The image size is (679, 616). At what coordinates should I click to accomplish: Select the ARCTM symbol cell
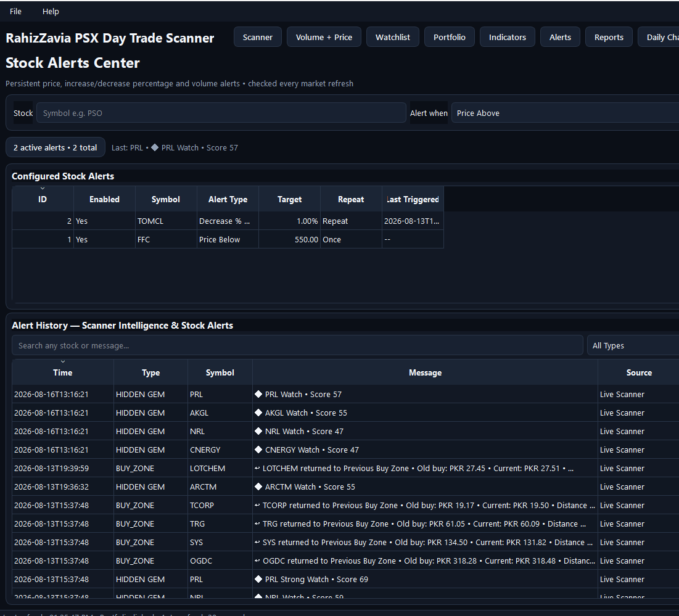click(220, 487)
